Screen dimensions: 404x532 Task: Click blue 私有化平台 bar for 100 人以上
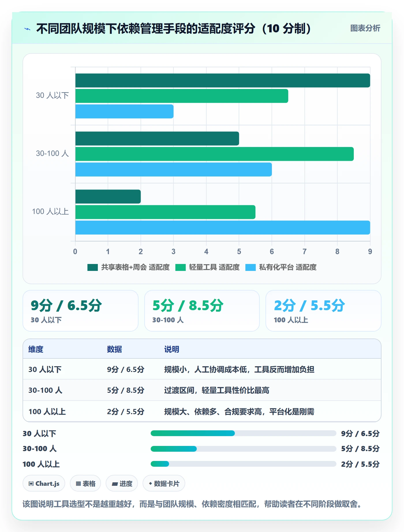(223, 228)
